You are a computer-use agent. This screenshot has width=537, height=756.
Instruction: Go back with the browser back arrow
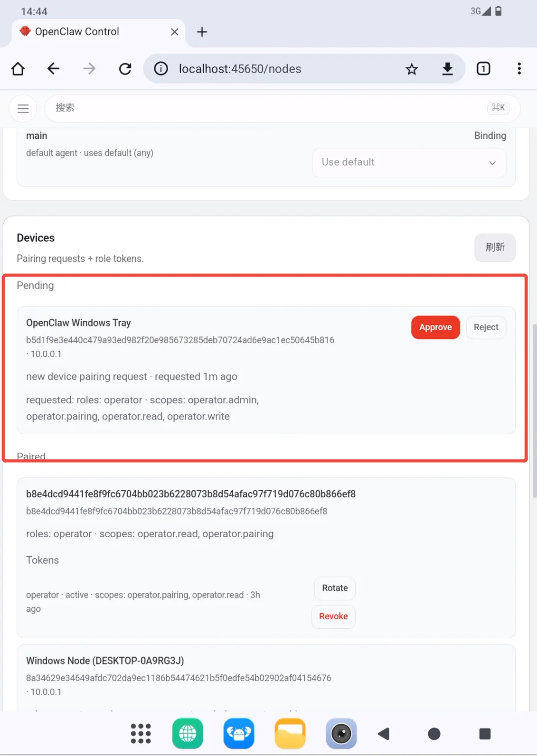point(54,69)
